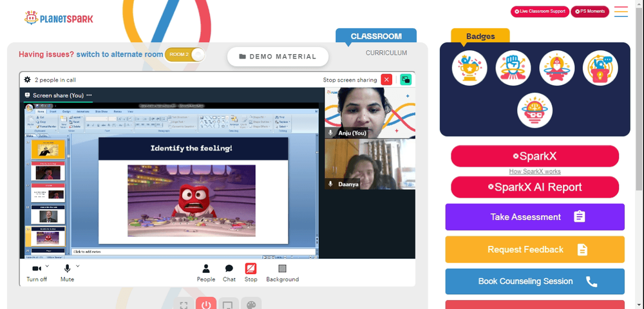Click Request Feedback document icon
The height and width of the screenshot is (309, 644).
click(582, 250)
